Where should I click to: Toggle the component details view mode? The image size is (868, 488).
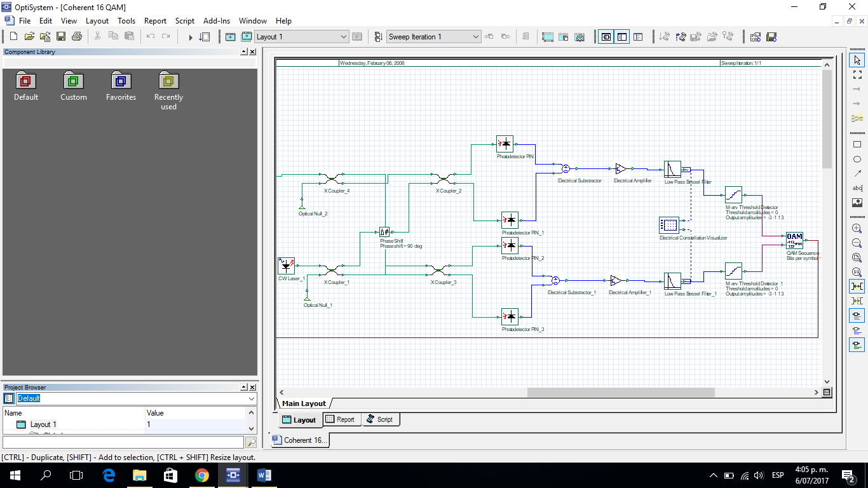606,37
